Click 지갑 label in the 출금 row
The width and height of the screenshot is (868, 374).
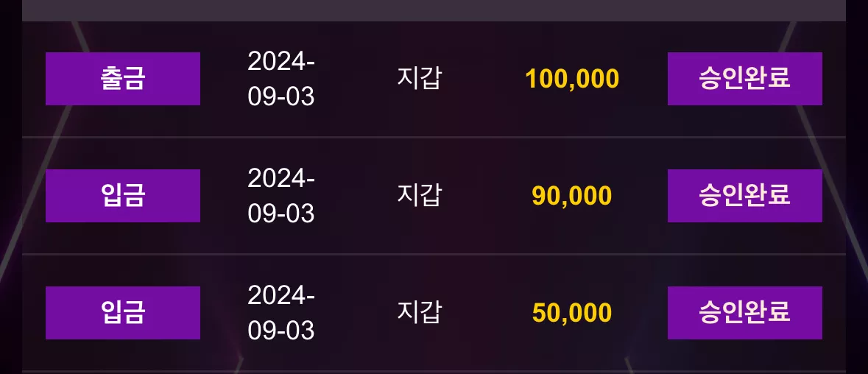click(419, 78)
